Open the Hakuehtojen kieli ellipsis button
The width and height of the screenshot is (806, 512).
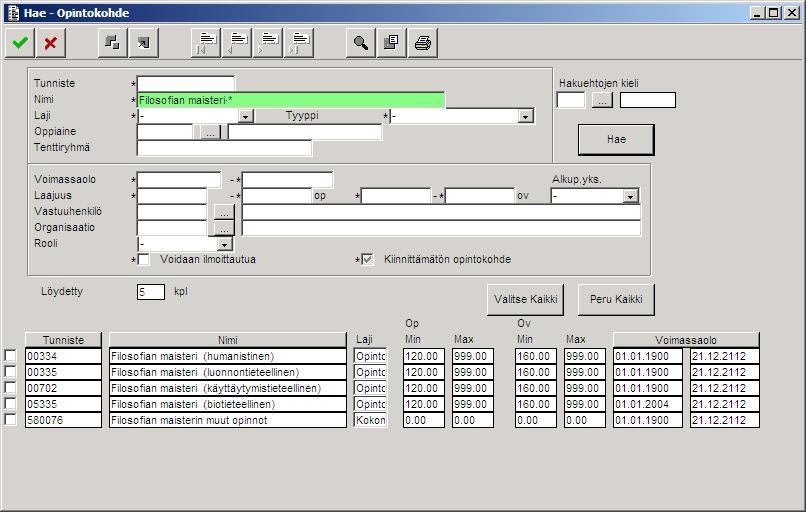602,100
